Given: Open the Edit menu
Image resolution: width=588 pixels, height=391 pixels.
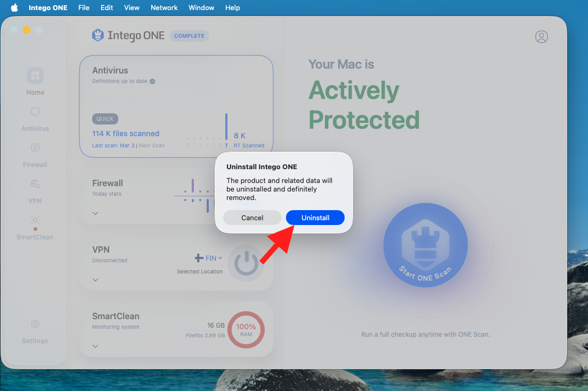Looking at the screenshot, I should [x=107, y=7].
